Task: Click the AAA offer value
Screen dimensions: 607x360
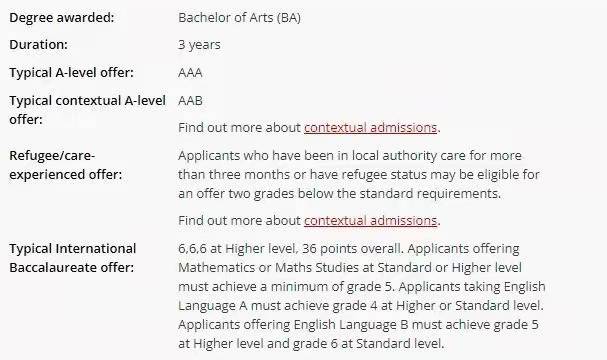Action: (x=190, y=72)
